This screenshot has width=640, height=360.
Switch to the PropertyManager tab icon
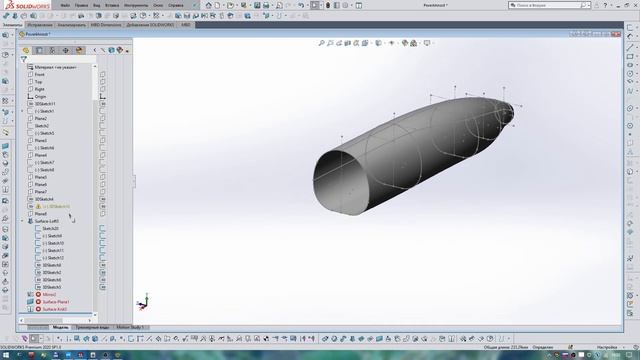39,50
